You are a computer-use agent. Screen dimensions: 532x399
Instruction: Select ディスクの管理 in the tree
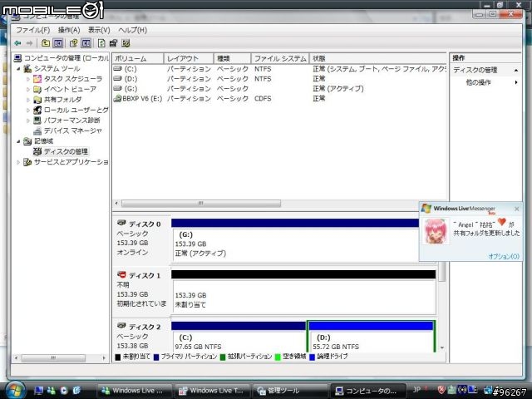click(x=66, y=151)
